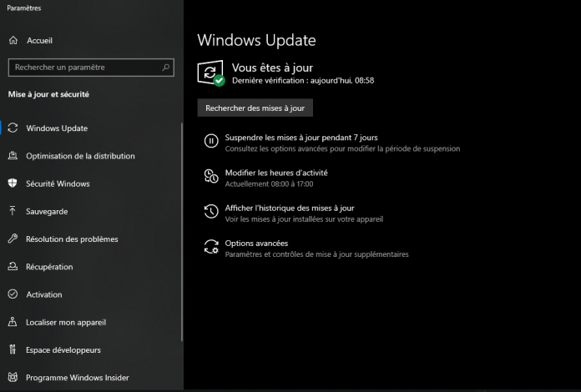581x392 pixels.
Task: Click the Options avancées gear-sync icon
Action: tap(211, 247)
